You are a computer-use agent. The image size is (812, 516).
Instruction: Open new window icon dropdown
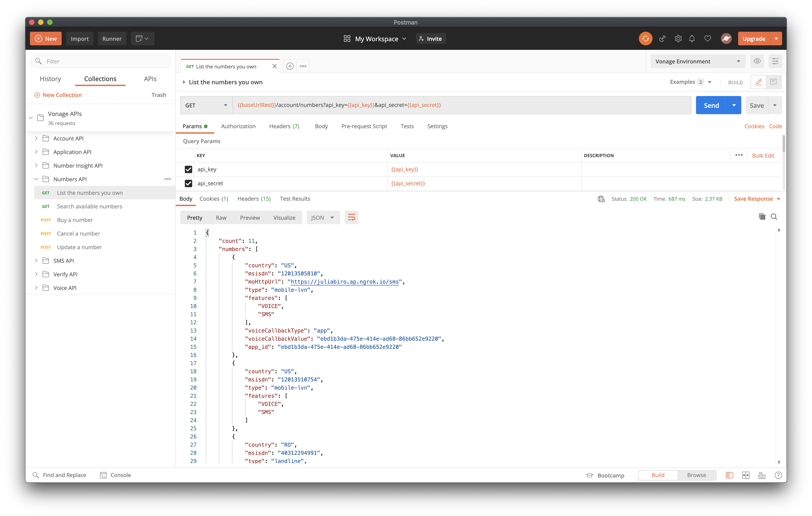tap(142, 39)
